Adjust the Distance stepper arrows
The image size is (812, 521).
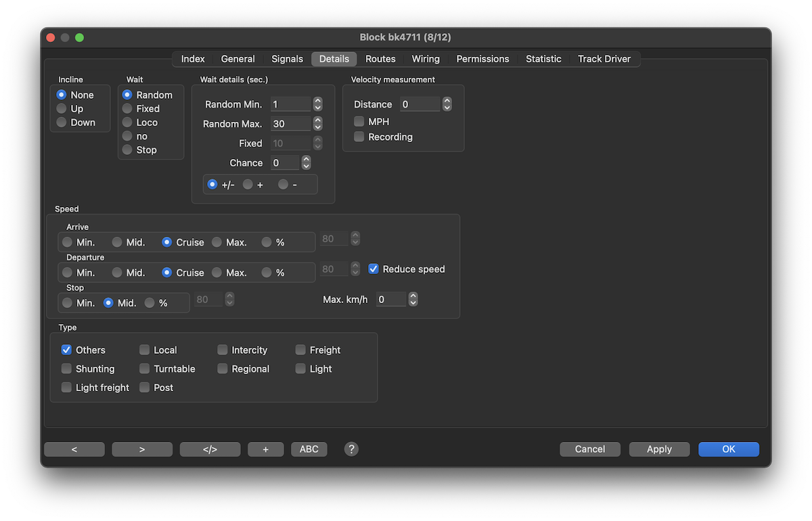tap(447, 104)
